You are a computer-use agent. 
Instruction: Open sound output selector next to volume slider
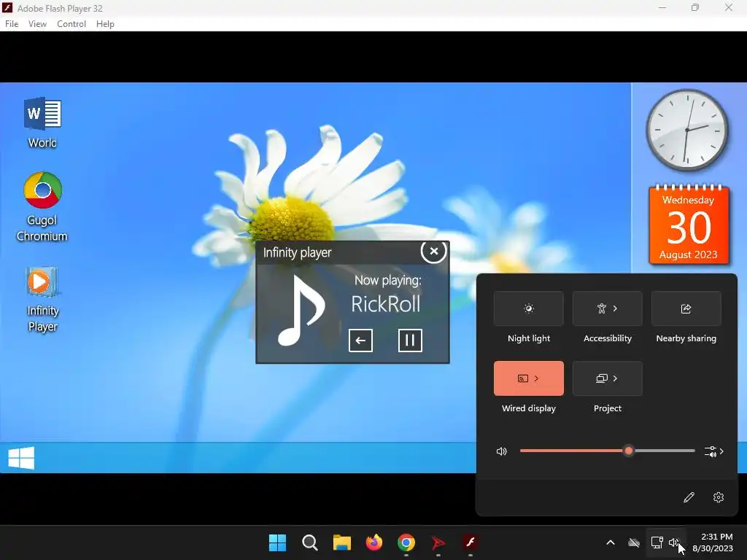click(713, 451)
